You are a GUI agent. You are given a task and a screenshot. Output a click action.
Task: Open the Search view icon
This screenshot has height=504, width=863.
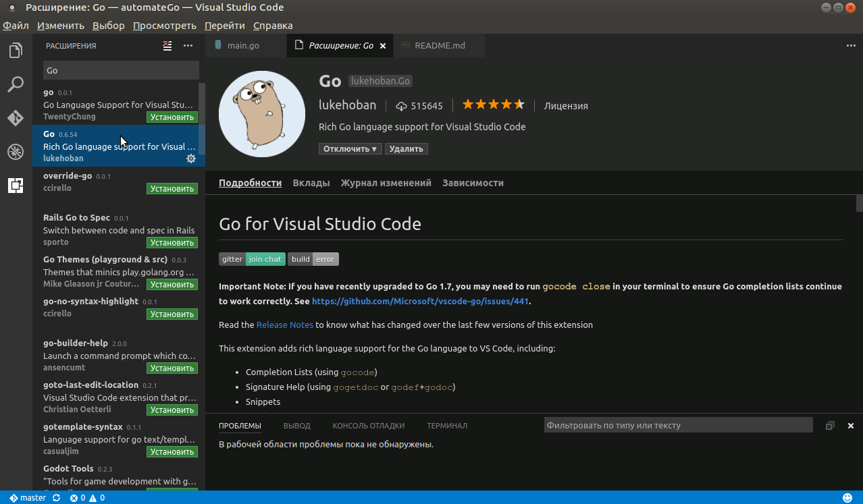pos(16,84)
